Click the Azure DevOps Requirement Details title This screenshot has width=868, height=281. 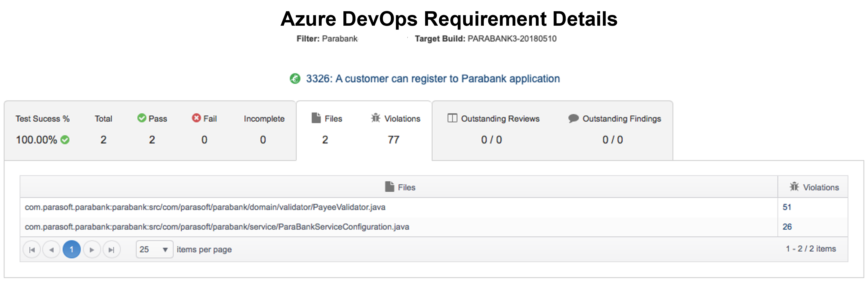pos(449,19)
